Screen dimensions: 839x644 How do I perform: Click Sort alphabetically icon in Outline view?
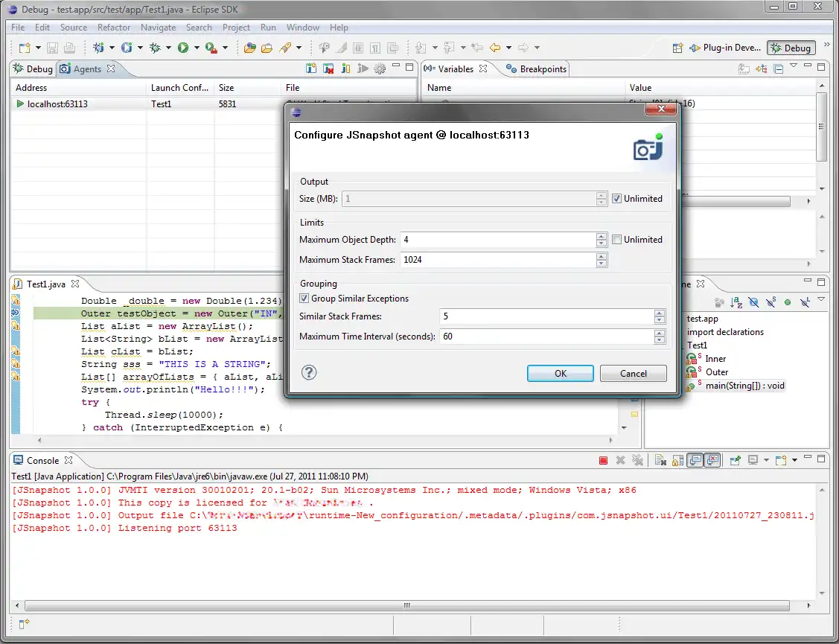coord(736,302)
